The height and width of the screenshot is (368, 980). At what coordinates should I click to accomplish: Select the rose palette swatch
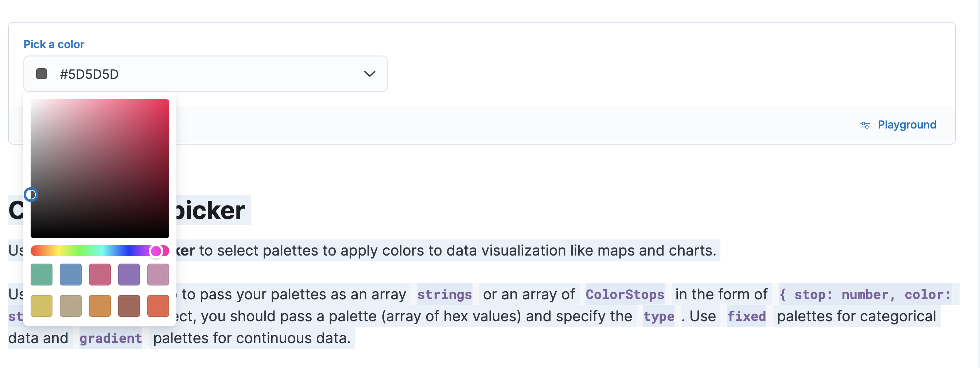point(100,274)
